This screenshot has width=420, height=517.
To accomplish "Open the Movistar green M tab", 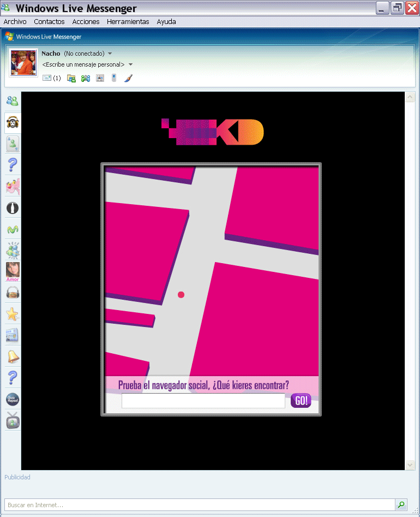I will (12, 229).
